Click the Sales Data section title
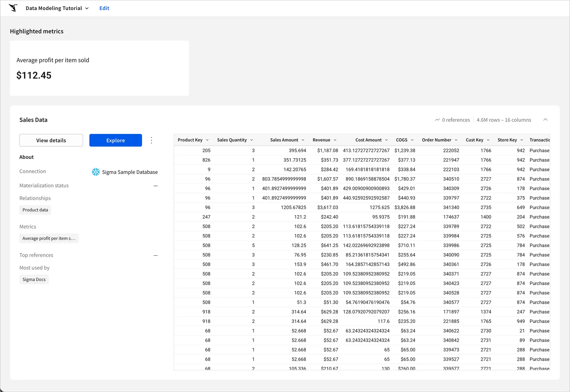 [x=33, y=120]
